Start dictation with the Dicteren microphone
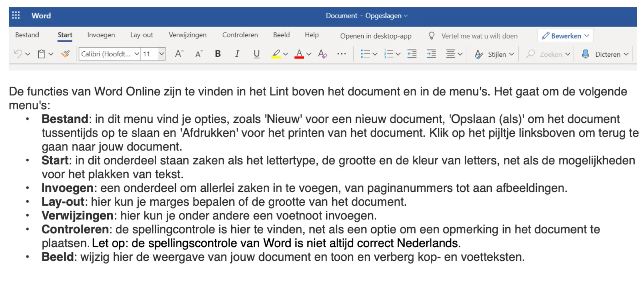Image resolution: width=644 pixels, height=291 pixels. (585, 54)
